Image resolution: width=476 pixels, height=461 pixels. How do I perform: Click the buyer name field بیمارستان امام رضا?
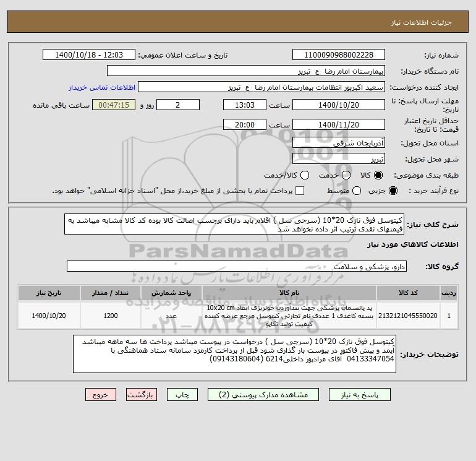(246, 71)
